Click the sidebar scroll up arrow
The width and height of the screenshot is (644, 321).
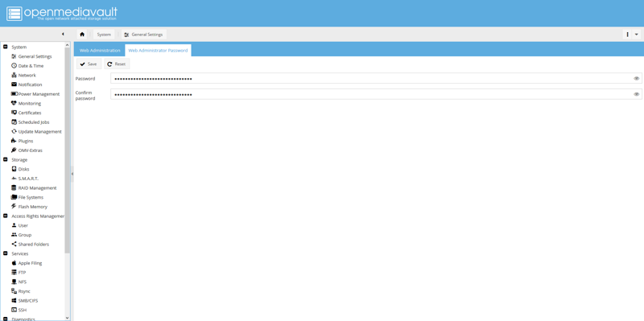(x=68, y=44)
